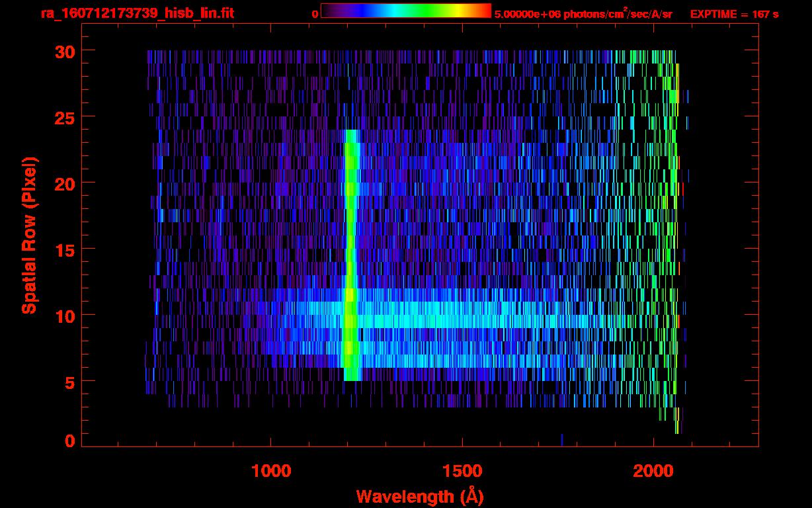Click the color bar minimum label 0
The width and height of the screenshot is (812, 508).
(315, 14)
